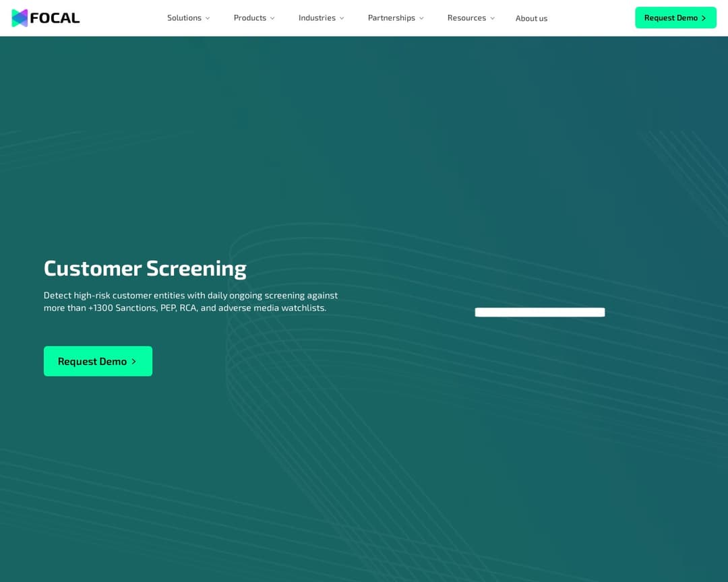Image resolution: width=728 pixels, height=582 pixels.
Task: Click the white loading bar on the right
Action: coord(539,312)
